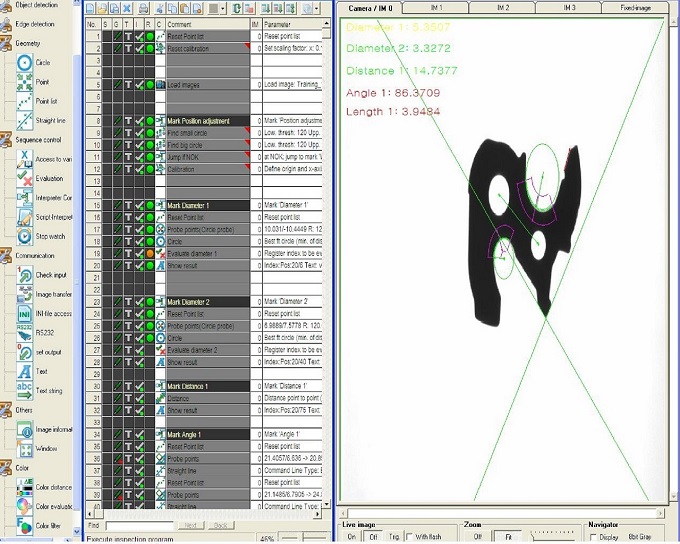Pick the Evaluation sequence control icon
Screen dimensions: 680x544
23,178
